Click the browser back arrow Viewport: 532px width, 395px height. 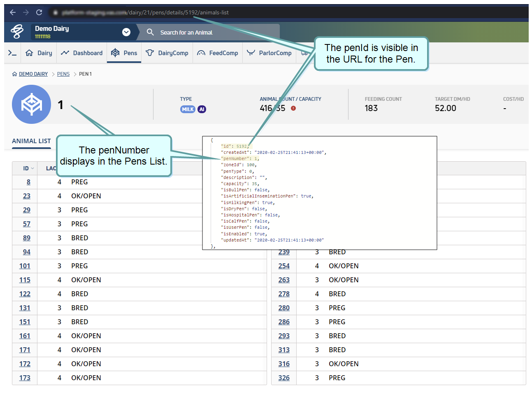click(13, 12)
